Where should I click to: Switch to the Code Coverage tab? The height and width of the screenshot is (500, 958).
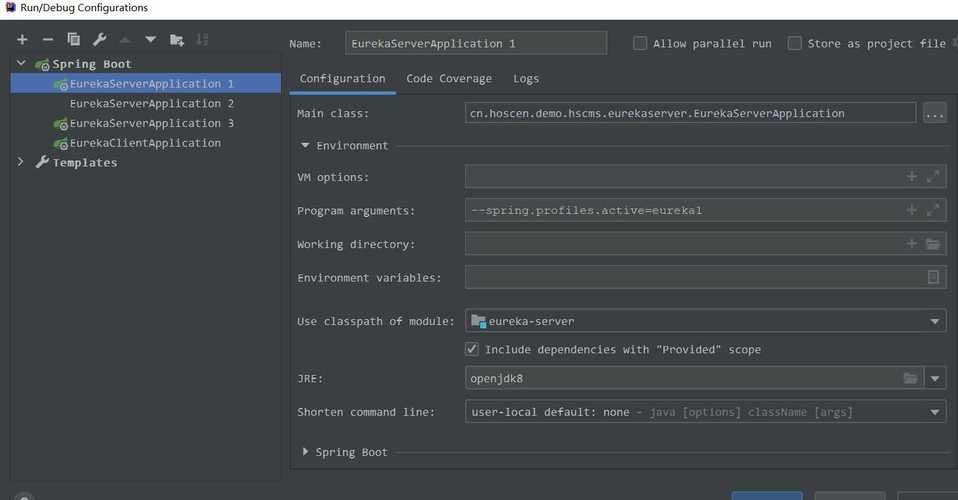(449, 79)
